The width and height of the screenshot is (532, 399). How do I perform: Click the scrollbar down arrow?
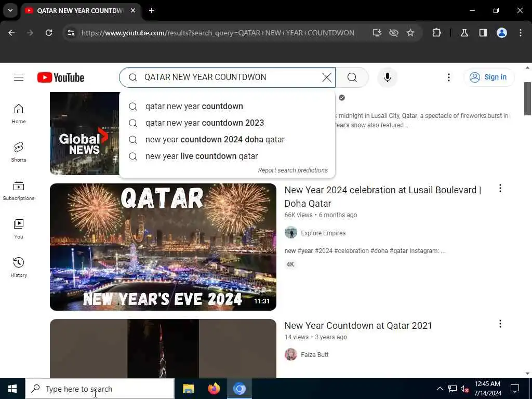click(528, 374)
